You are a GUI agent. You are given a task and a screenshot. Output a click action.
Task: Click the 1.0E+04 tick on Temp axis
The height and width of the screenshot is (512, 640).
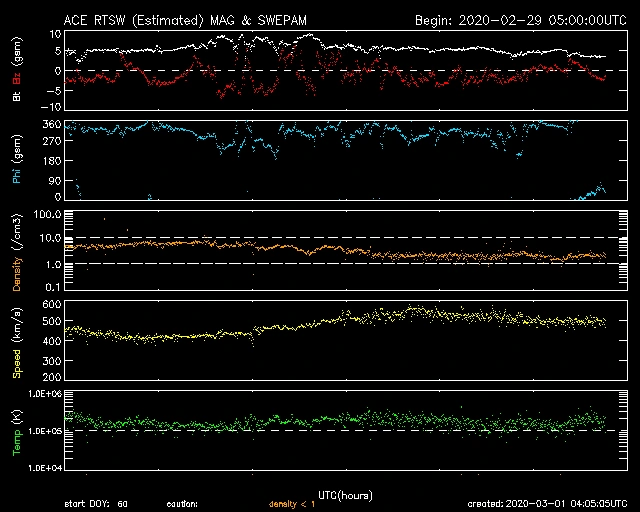pyautogui.click(x=44, y=467)
